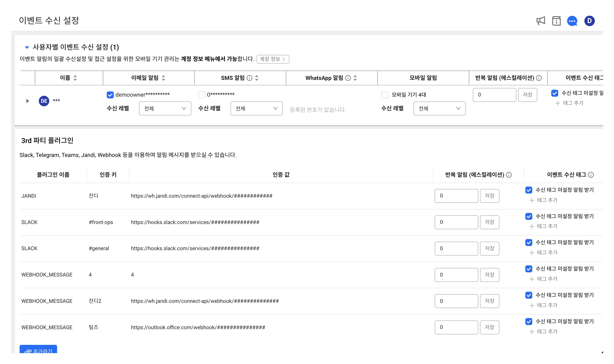Click escalation input for 팀즈 webhook
Viewport: 614px width, 364px height.
coord(456,327)
